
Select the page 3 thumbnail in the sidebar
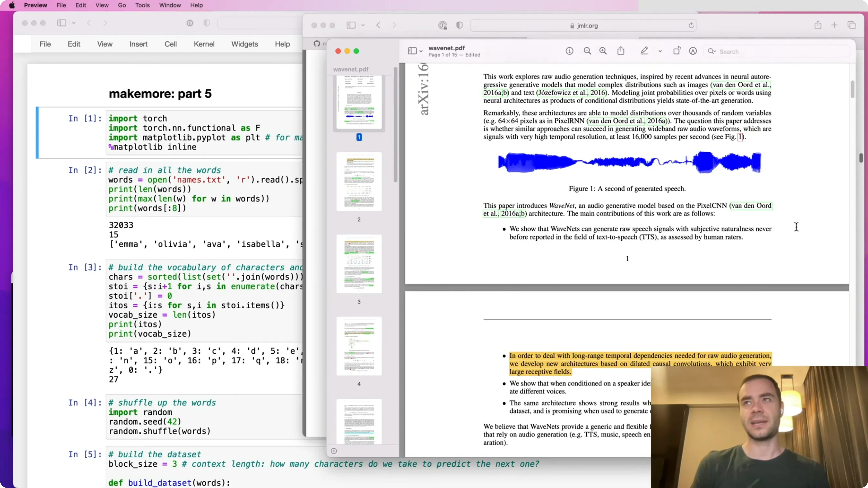pos(359,264)
